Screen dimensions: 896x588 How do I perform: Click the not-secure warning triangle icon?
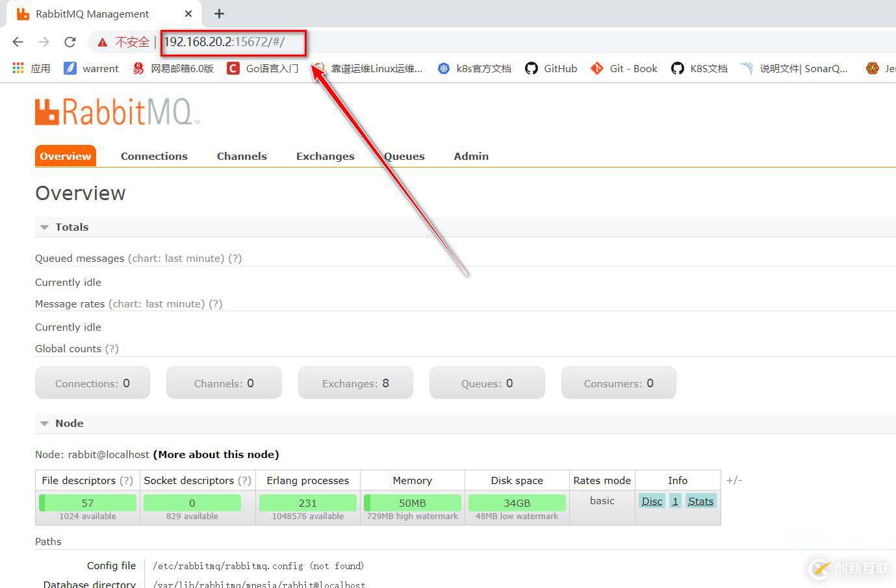102,42
